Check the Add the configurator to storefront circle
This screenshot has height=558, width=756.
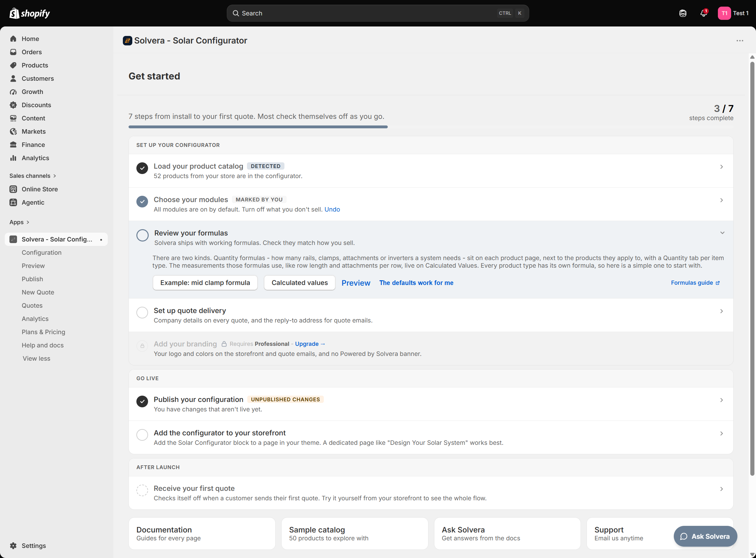(x=142, y=435)
